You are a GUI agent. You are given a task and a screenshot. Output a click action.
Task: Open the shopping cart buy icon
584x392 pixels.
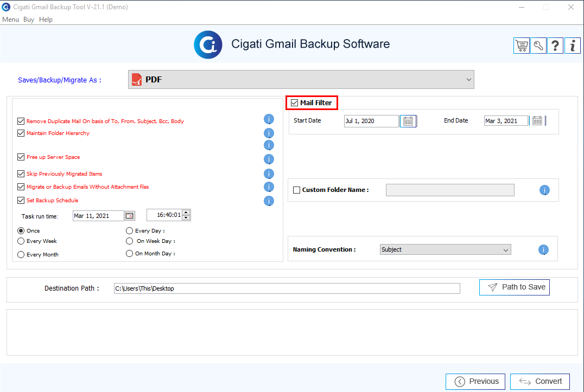coord(522,46)
